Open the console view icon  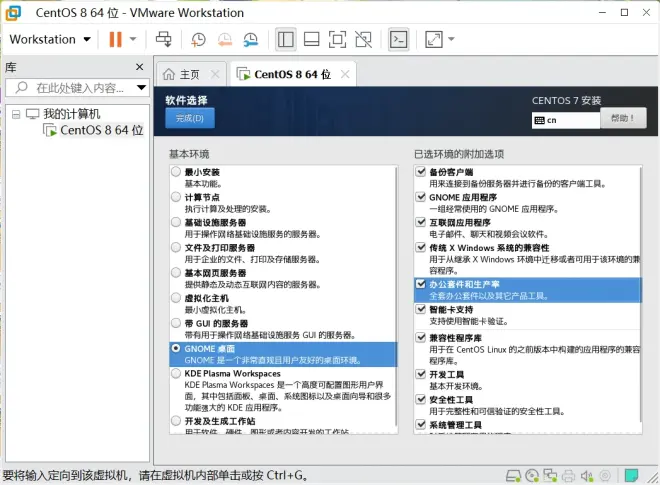tap(398, 40)
